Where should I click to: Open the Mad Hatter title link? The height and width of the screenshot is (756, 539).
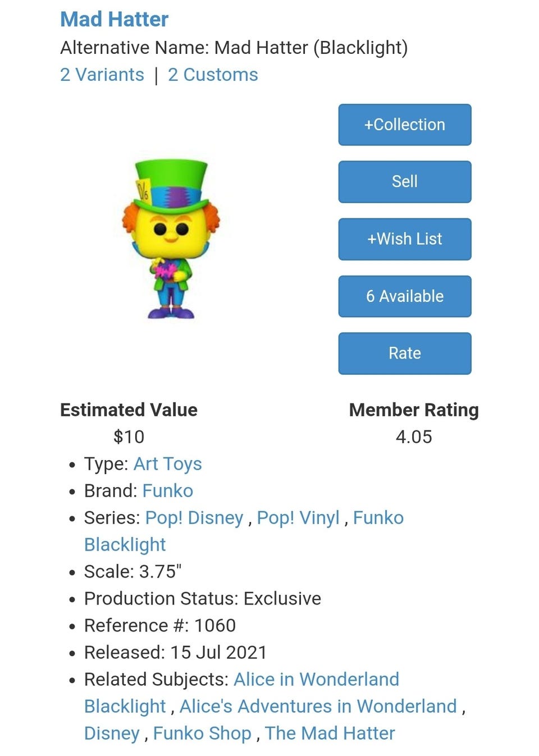(x=114, y=20)
